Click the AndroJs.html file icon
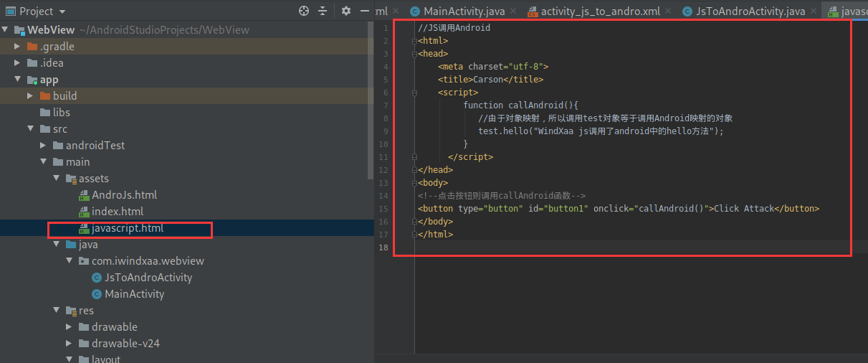This screenshot has height=363, width=868. 84,195
